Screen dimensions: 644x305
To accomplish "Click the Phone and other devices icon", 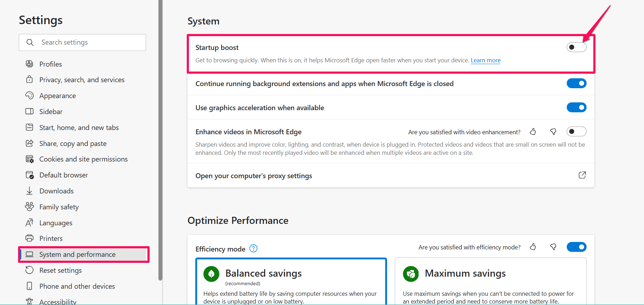I will 29,286.
